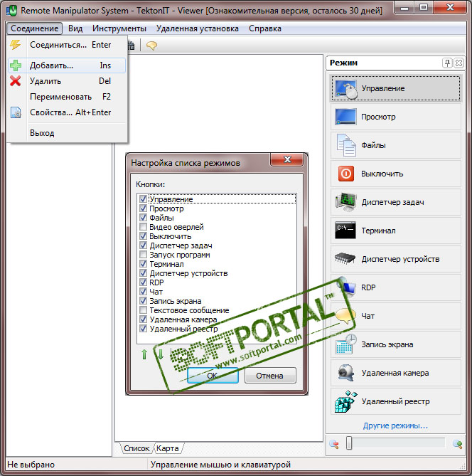Select the Просмотр mode monitor icon

pos(345,117)
